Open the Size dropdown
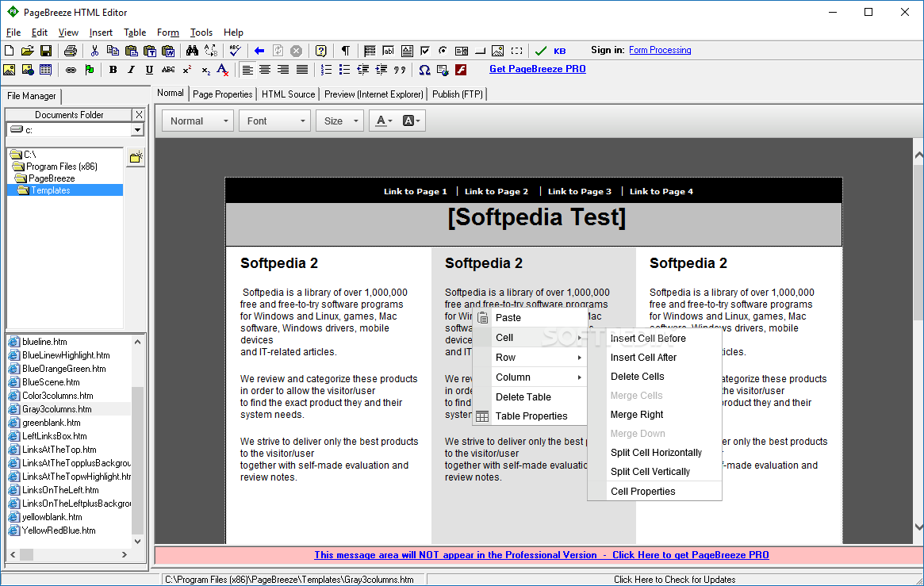This screenshot has height=586, width=924. [x=339, y=121]
